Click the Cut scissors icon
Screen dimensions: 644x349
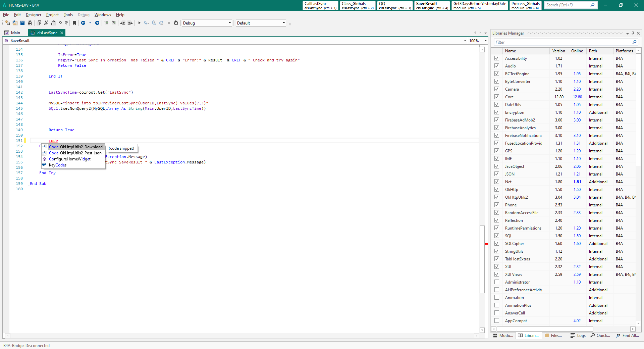tap(46, 23)
